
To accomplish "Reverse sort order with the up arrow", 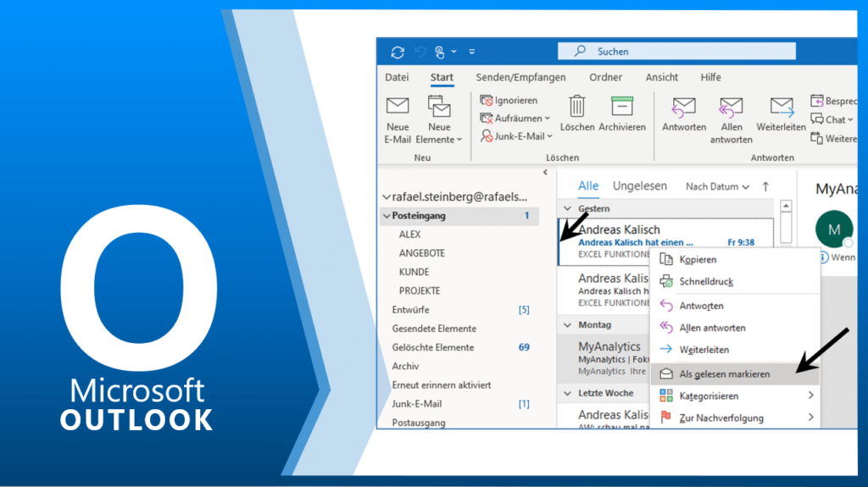I will (x=765, y=187).
